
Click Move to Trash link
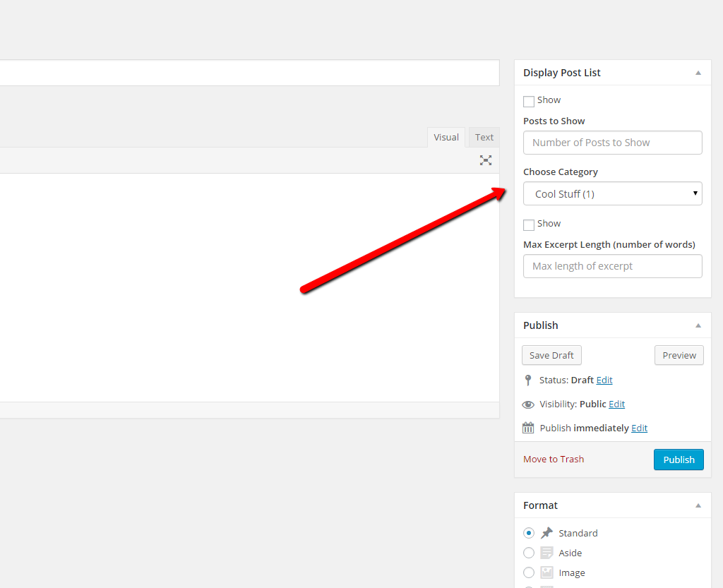[554, 459]
